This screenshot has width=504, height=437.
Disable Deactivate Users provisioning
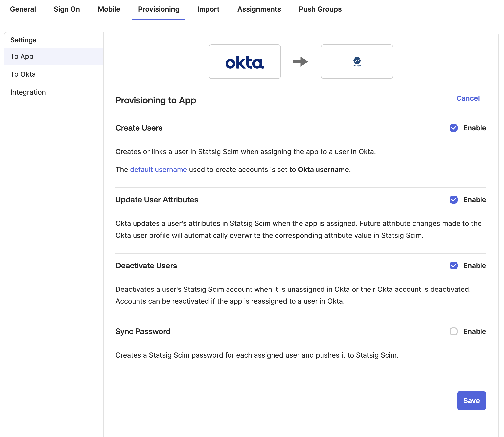[453, 266]
